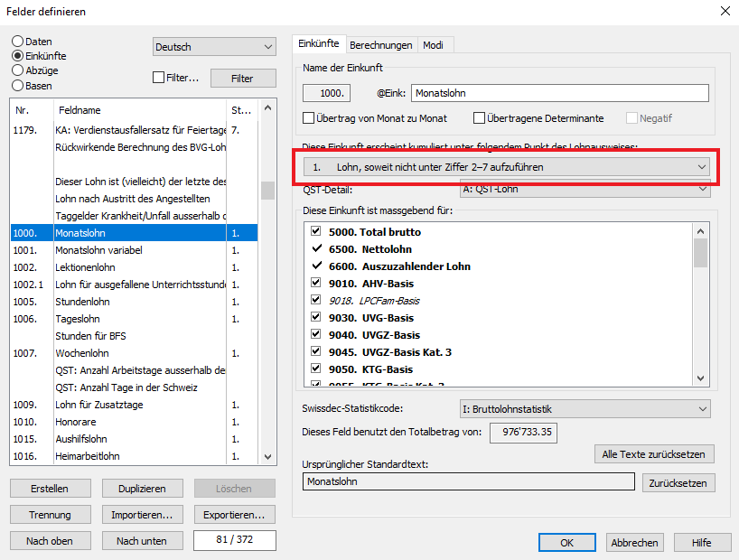Viewport: 739px width, 560px height.
Task: Open the Deutsch language dropdown
Action: tap(214, 47)
